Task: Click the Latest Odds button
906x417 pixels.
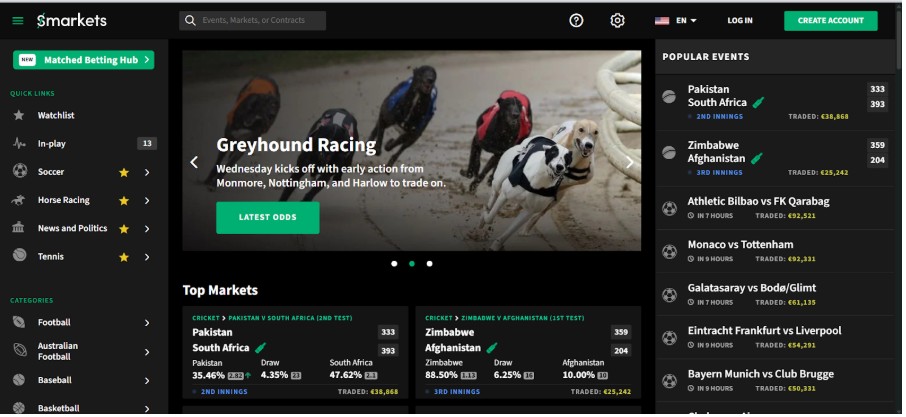Action: coord(268,217)
